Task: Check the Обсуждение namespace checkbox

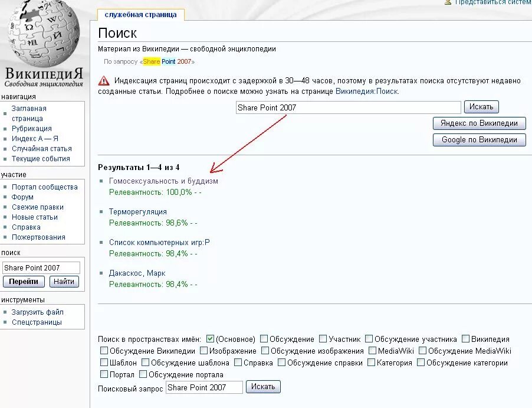Action: [264, 339]
